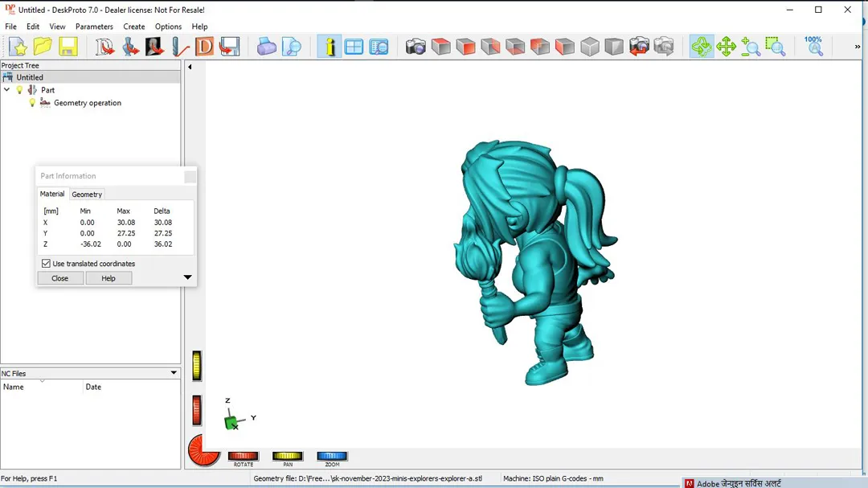Open the Create menu
The width and height of the screenshot is (868, 488).
click(x=134, y=27)
